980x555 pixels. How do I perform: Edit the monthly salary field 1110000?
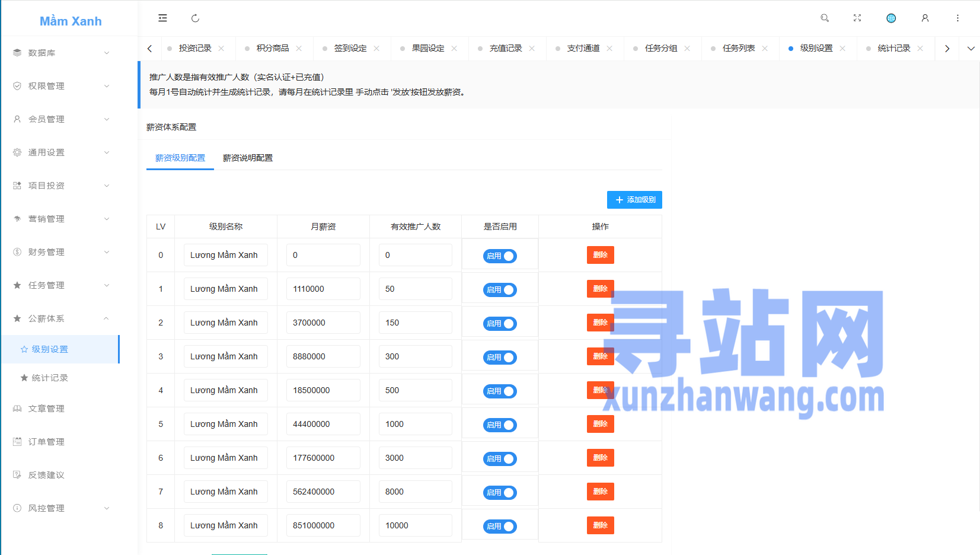click(323, 289)
